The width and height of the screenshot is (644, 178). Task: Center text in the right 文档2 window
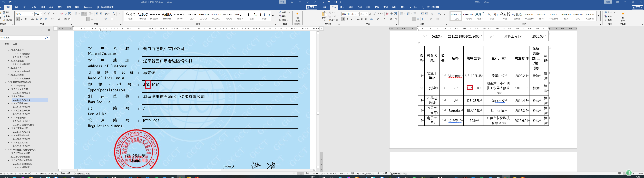pyautogui.click(x=406, y=19)
